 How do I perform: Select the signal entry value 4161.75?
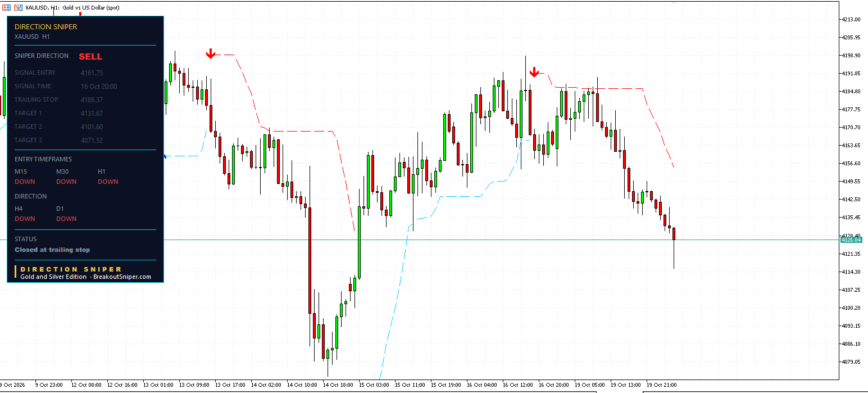(92, 73)
